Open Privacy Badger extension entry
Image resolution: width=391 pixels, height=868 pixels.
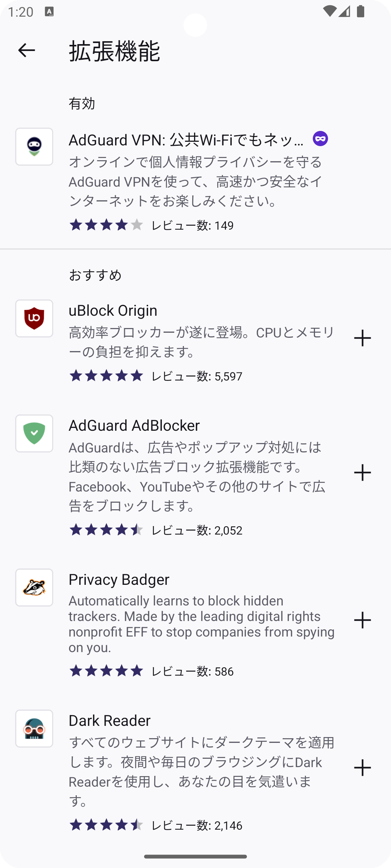point(119,580)
